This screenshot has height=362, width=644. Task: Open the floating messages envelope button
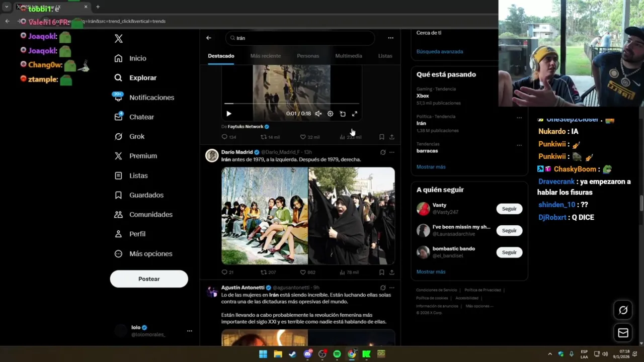tap(623, 333)
